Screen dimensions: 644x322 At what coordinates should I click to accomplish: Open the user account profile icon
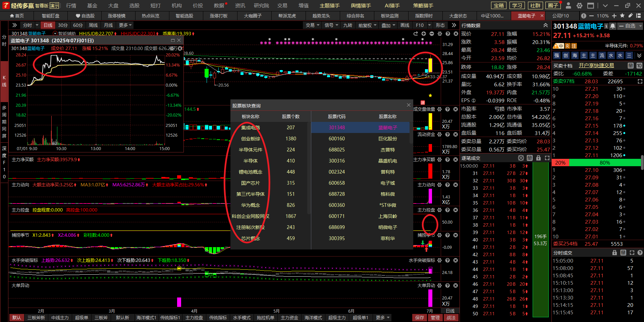(568, 5)
